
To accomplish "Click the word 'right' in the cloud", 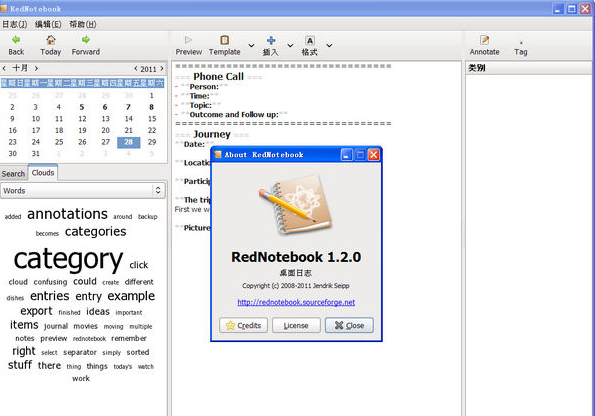I will (24, 351).
